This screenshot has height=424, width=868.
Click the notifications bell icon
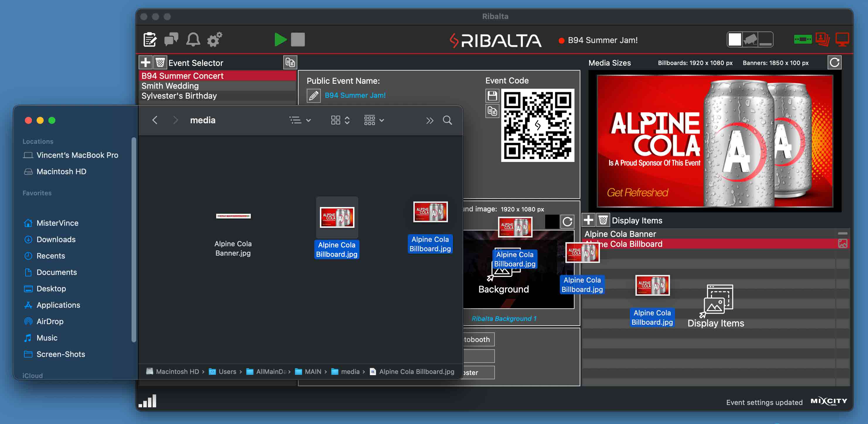pos(193,40)
